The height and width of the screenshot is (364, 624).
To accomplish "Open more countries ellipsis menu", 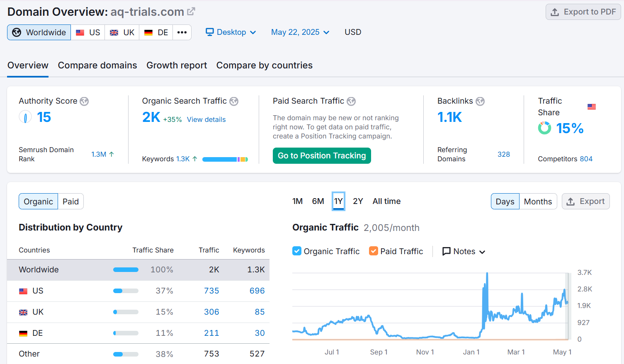I will tap(182, 32).
